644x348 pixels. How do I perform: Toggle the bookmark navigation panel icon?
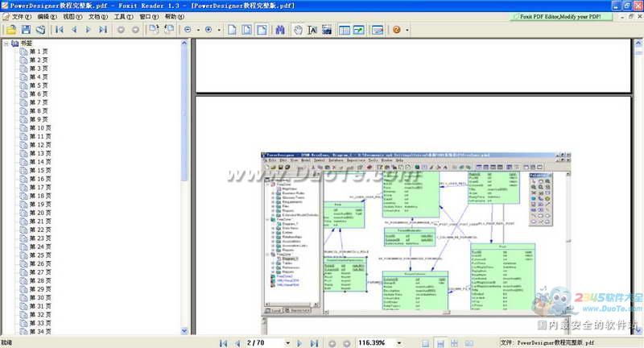point(345,30)
